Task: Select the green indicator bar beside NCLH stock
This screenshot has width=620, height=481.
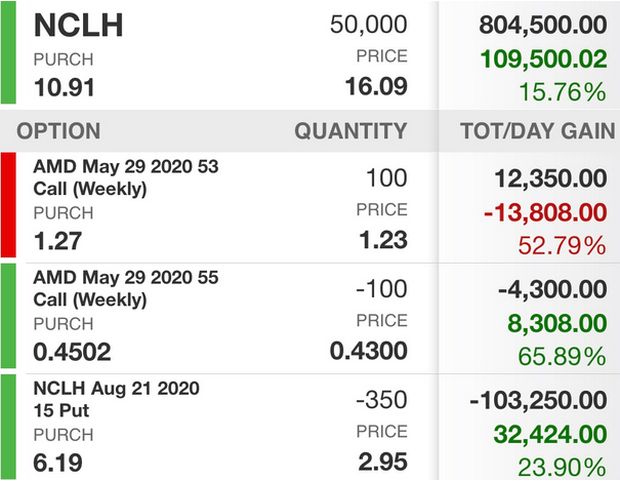Action: [8, 53]
